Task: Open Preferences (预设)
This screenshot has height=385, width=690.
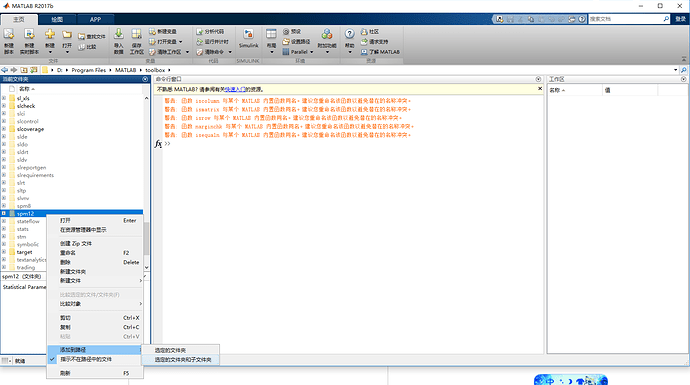Action: [292, 32]
